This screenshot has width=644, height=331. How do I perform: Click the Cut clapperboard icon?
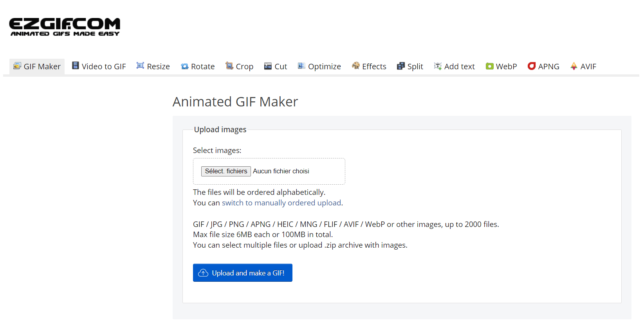tap(268, 66)
